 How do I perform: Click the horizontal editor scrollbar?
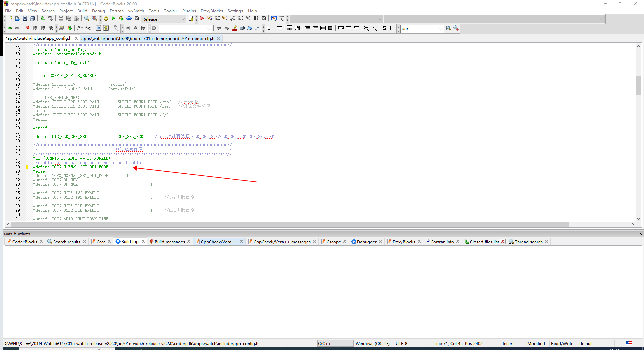(x=290, y=224)
